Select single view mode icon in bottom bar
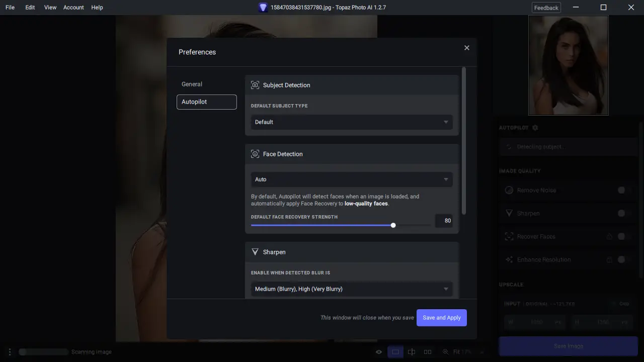644x362 pixels. [395, 352]
